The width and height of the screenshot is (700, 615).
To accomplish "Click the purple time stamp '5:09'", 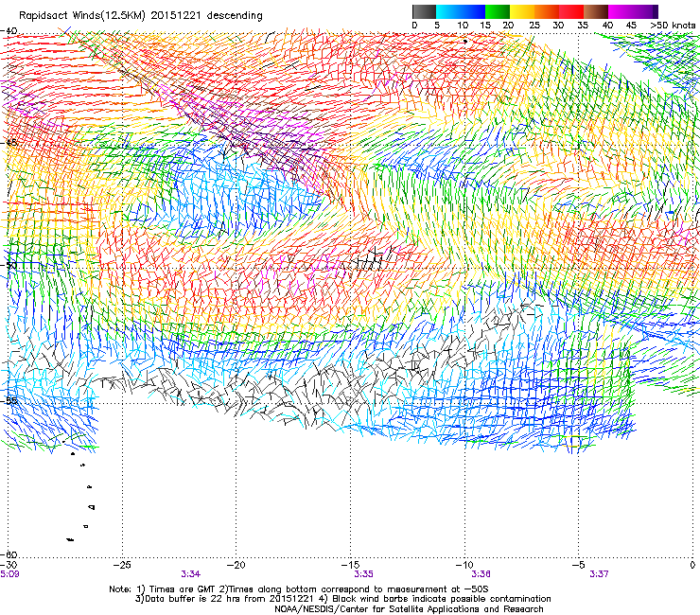I will pyautogui.click(x=9, y=574).
